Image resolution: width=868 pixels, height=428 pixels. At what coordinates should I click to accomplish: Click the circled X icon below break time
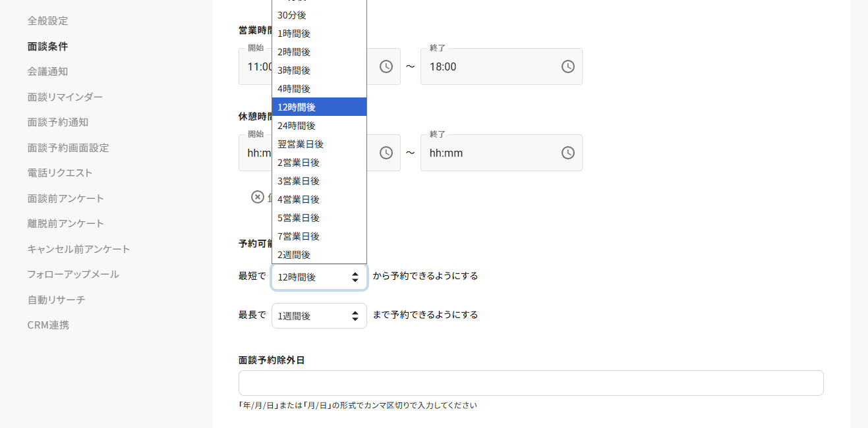tap(258, 196)
